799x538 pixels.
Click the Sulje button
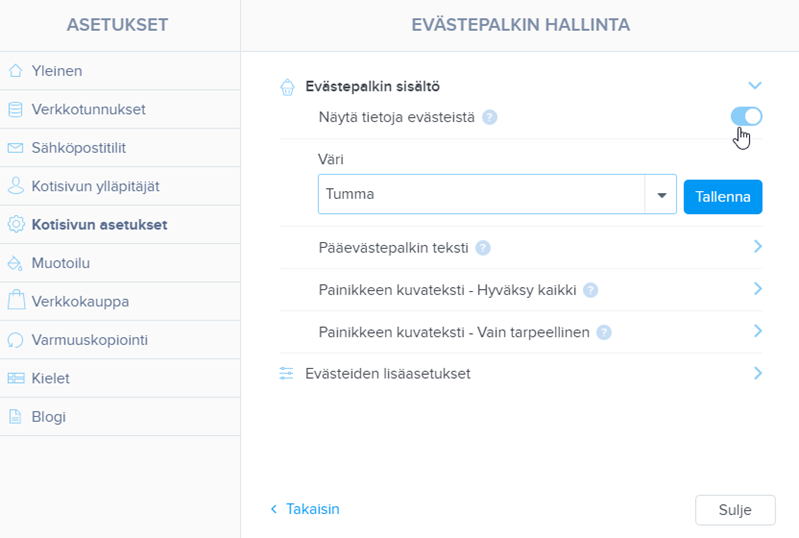point(735,509)
